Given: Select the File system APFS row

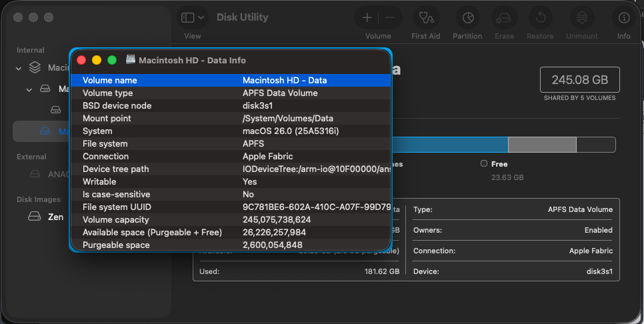Looking at the screenshot, I should [231, 144].
